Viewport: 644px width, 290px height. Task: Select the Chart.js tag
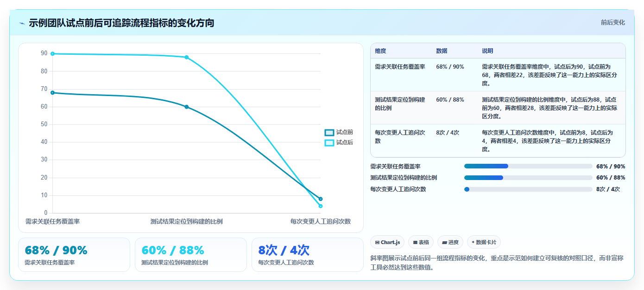(387, 242)
